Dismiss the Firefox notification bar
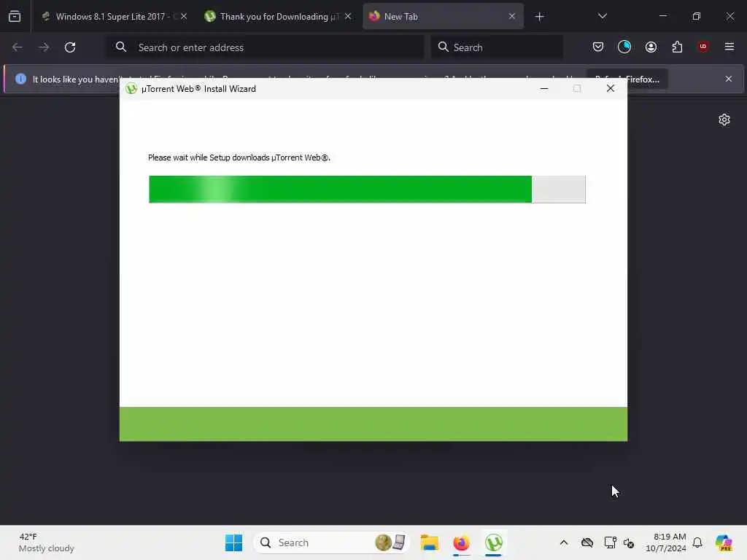747x560 pixels. pyautogui.click(x=729, y=79)
